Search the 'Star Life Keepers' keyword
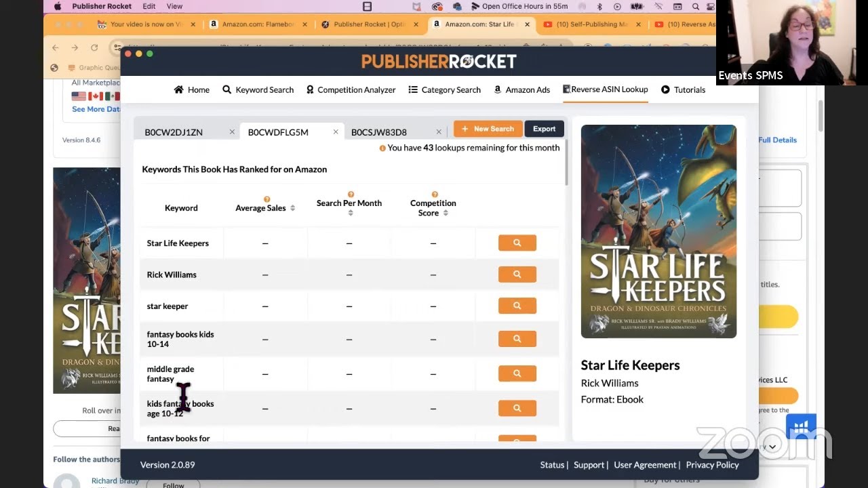Image resolution: width=868 pixels, height=488 pixels. 517,243
